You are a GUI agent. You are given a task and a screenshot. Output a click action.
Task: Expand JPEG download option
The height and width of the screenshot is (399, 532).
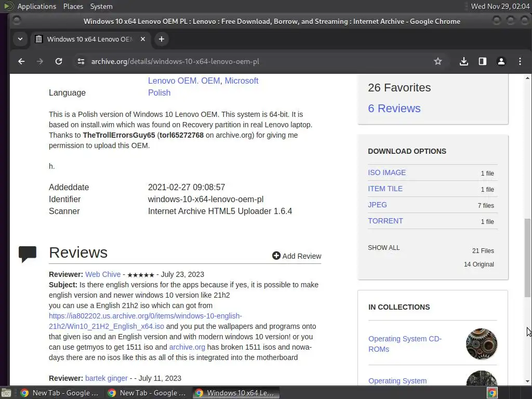click(377, 205)
